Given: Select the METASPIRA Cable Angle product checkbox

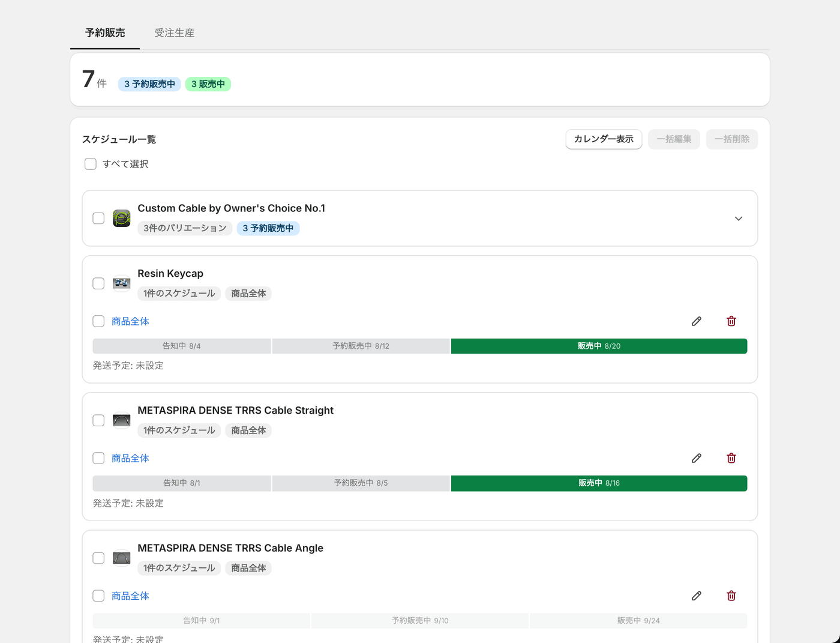Looking at the screenshot, I should click(98, 558).
